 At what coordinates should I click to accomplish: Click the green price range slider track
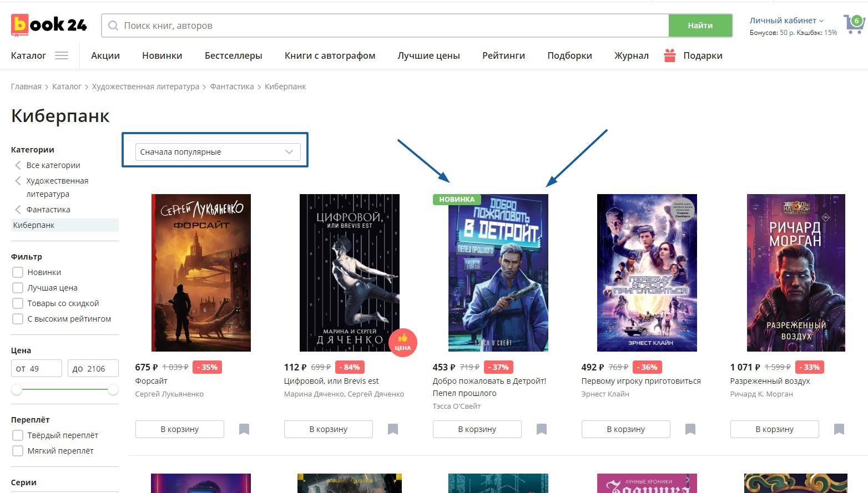pos(65,389)
